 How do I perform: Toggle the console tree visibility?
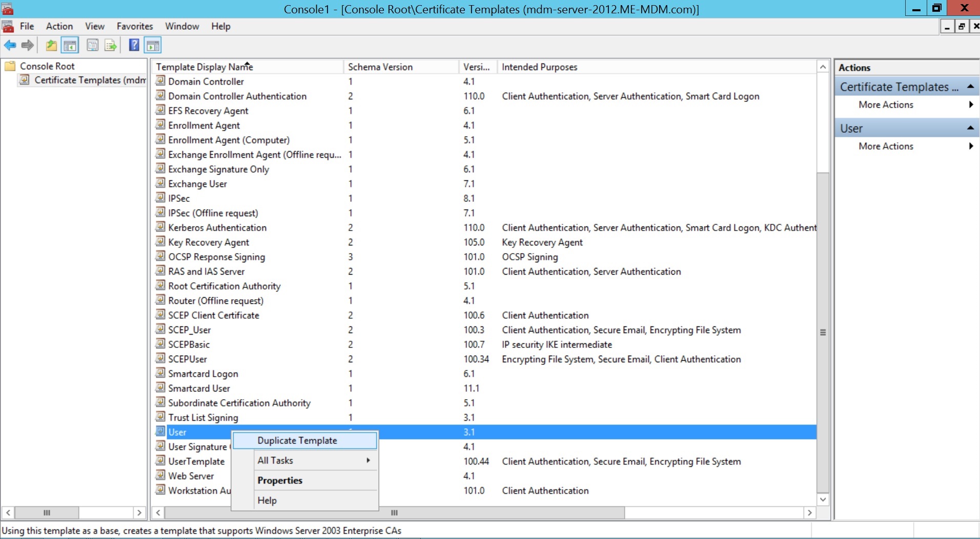click(x=70, y=45)
